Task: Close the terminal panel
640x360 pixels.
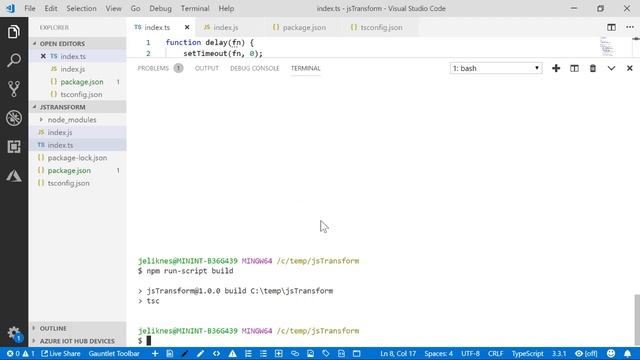Action: point(629,68)
